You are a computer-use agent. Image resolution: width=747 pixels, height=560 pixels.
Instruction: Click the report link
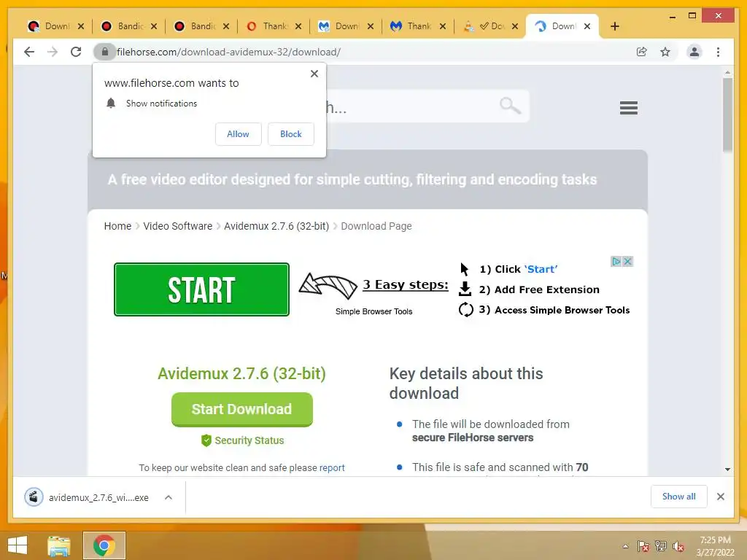332,467
